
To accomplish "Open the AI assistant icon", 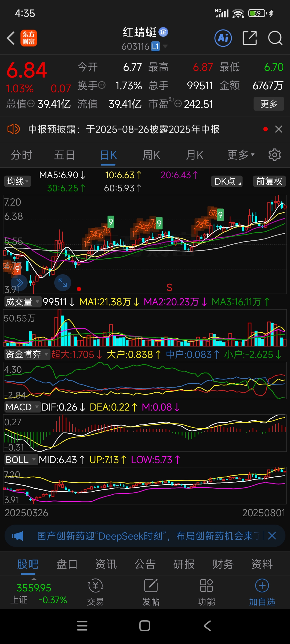I will point(223,38).
